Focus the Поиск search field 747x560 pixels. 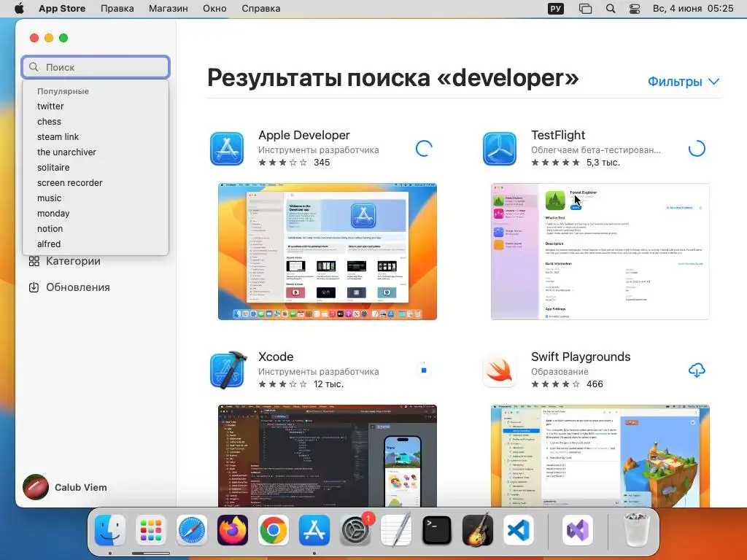96,67
